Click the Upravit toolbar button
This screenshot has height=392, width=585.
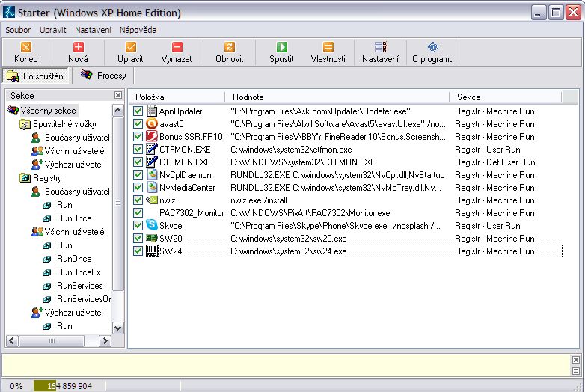point(130,52)
